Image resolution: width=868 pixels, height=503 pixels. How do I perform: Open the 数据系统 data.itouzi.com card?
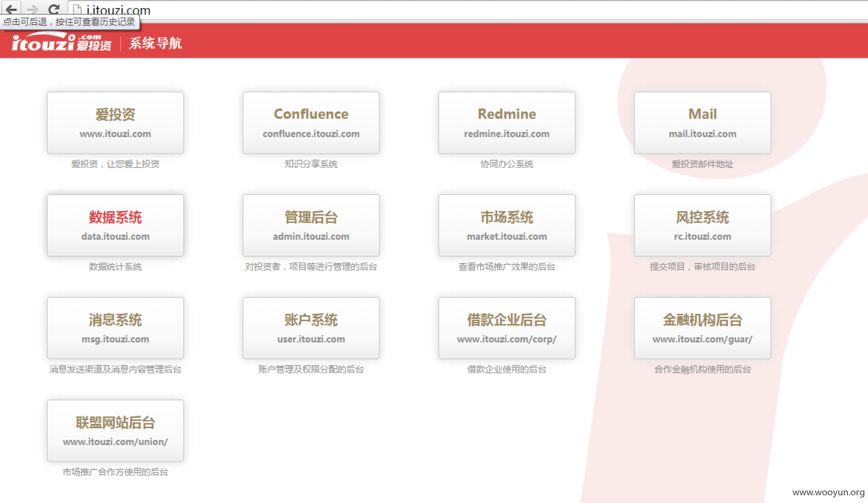coord(115,225)
